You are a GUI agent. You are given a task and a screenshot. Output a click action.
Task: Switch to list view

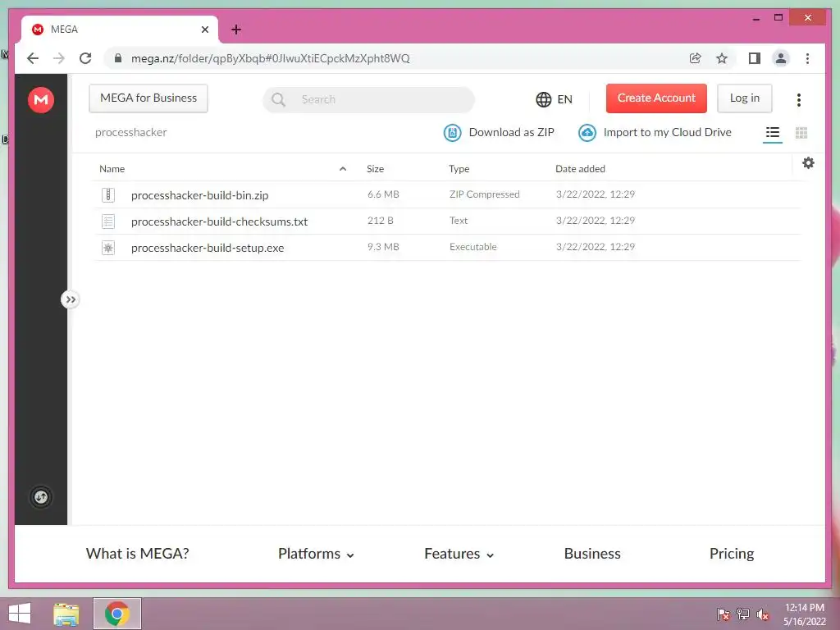(x=773, y=133)
